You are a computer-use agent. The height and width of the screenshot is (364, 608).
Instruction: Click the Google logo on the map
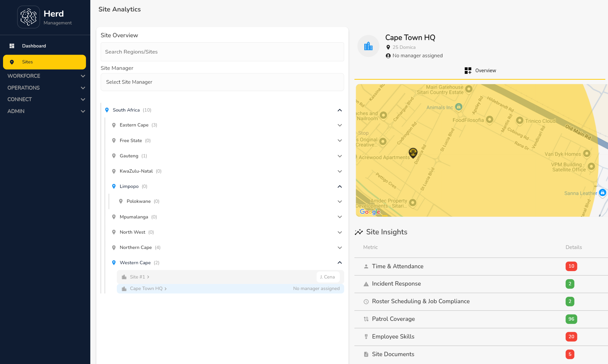tap(370, 212)
